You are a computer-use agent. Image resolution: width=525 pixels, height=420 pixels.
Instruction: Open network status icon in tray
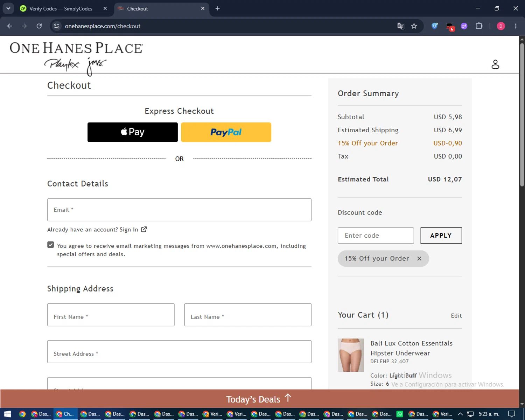(470, 414)
